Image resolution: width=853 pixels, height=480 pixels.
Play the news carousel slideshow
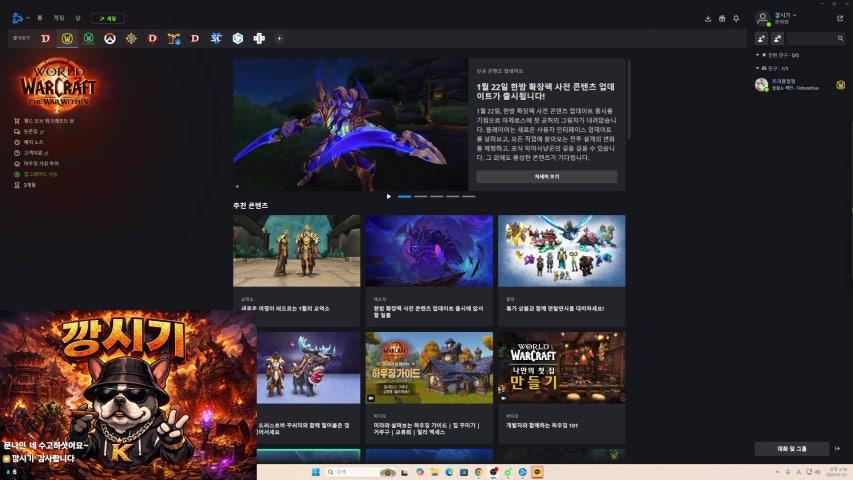[389, 196]
